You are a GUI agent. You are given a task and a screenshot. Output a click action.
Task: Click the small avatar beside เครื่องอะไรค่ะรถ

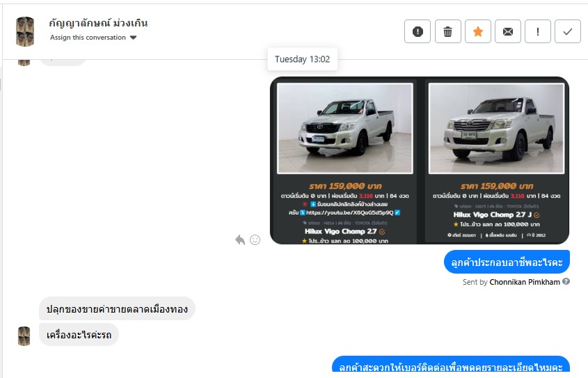(24, 336)
